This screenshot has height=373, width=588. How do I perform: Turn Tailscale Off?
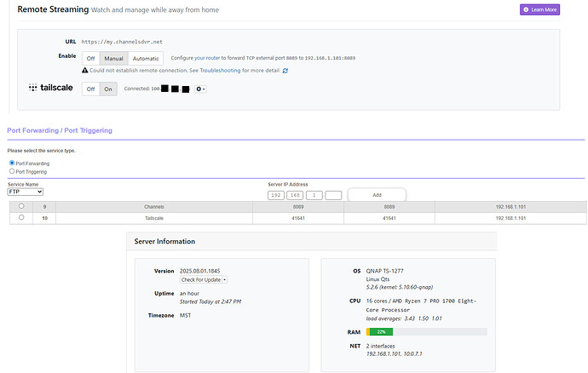click(x=90, y=89)
